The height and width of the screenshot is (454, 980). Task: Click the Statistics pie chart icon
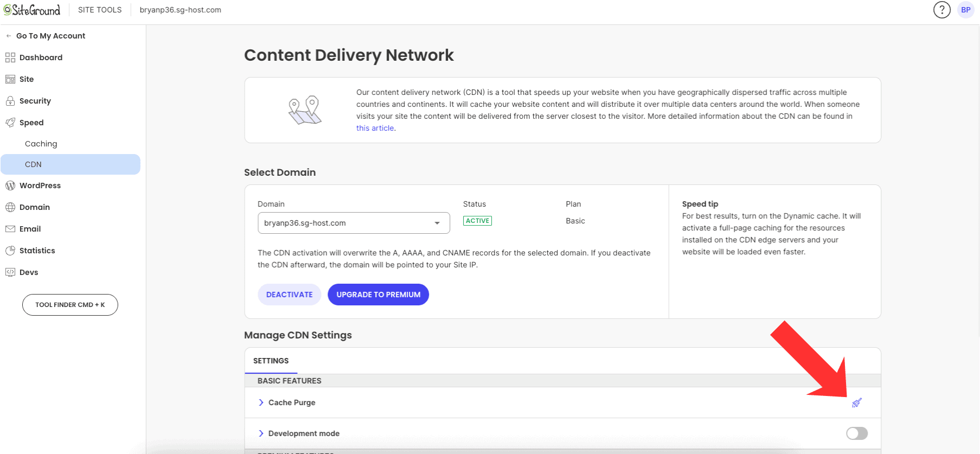click(x=10, y=251)
